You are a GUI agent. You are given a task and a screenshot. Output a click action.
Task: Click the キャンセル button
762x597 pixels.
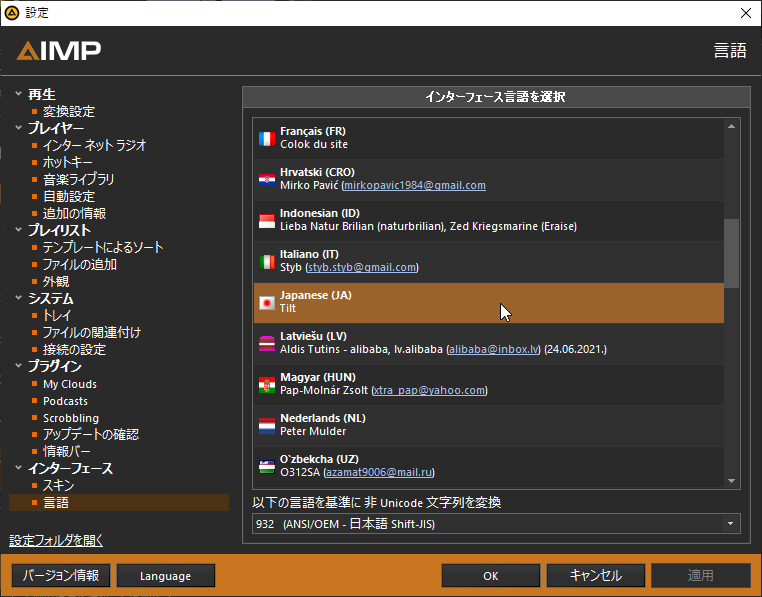596,576
